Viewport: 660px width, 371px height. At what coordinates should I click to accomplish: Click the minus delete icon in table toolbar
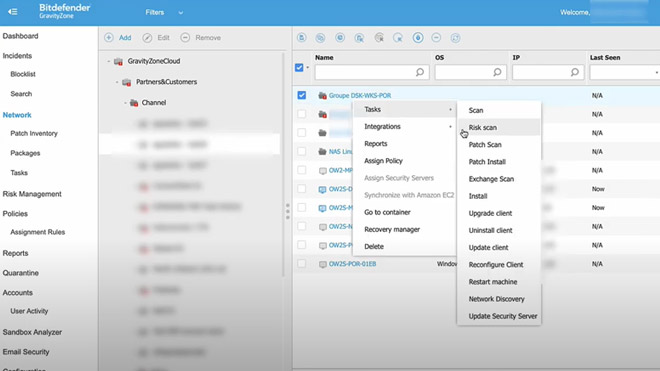436,38
